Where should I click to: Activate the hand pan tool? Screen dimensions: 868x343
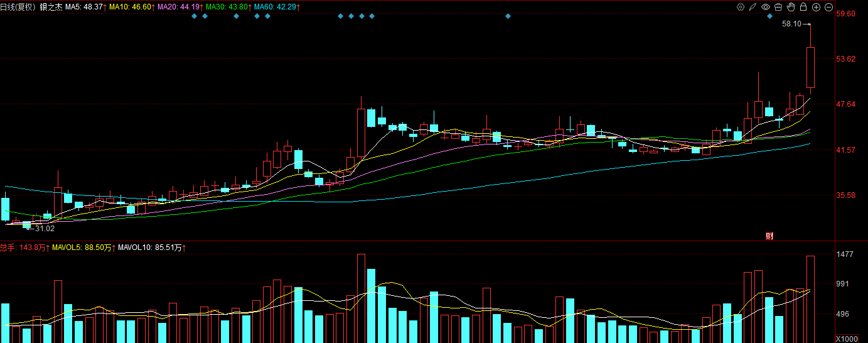tap(791, 7)
